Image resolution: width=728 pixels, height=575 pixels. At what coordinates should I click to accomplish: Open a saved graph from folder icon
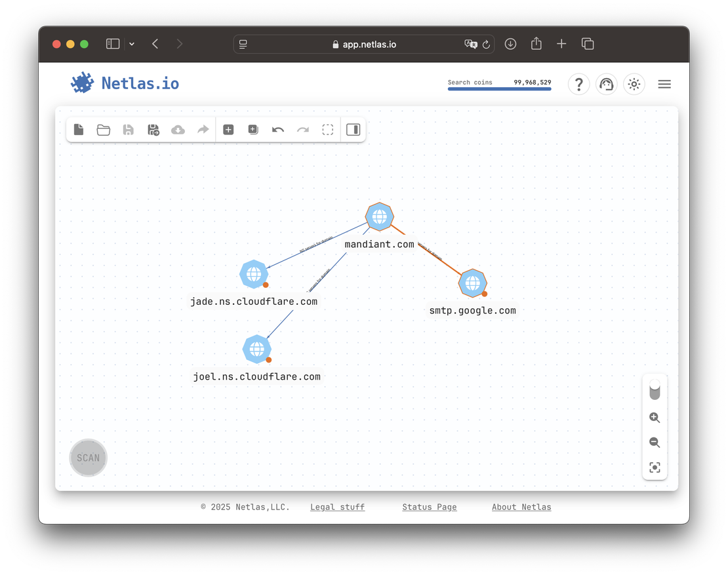(103, 129)
